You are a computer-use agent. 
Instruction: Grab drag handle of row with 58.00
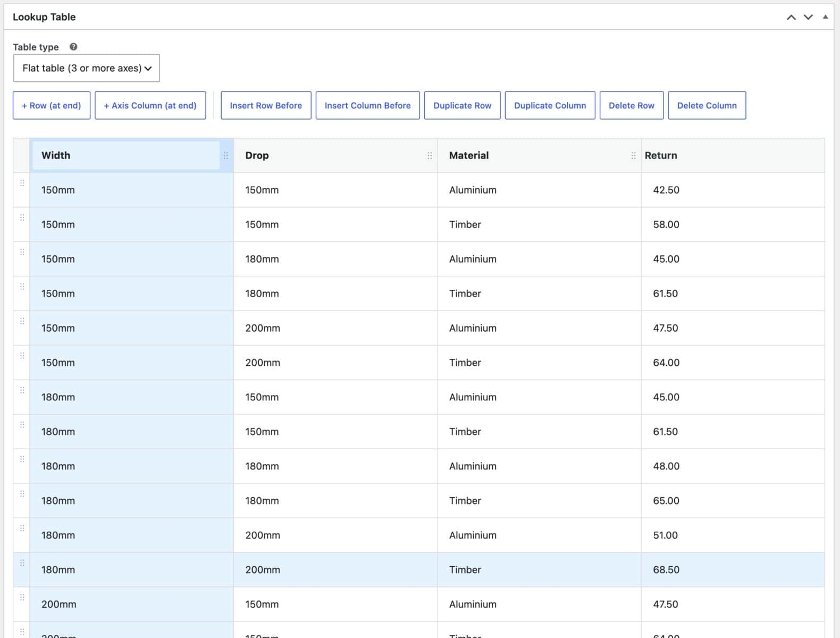tap(22, 217)
